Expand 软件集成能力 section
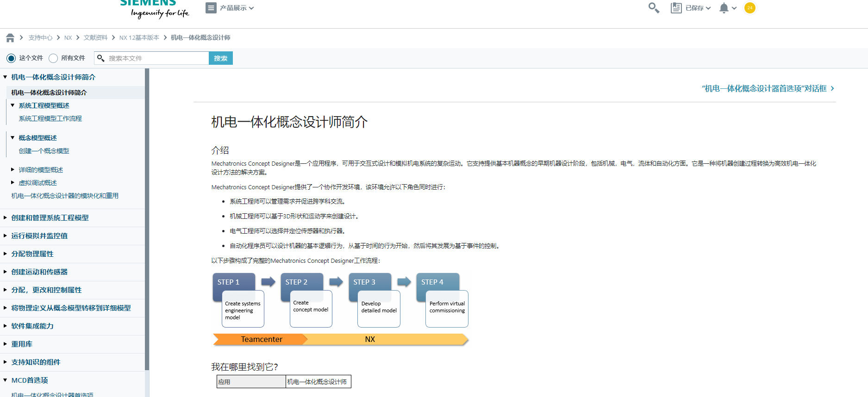 (x=5, y=326)
